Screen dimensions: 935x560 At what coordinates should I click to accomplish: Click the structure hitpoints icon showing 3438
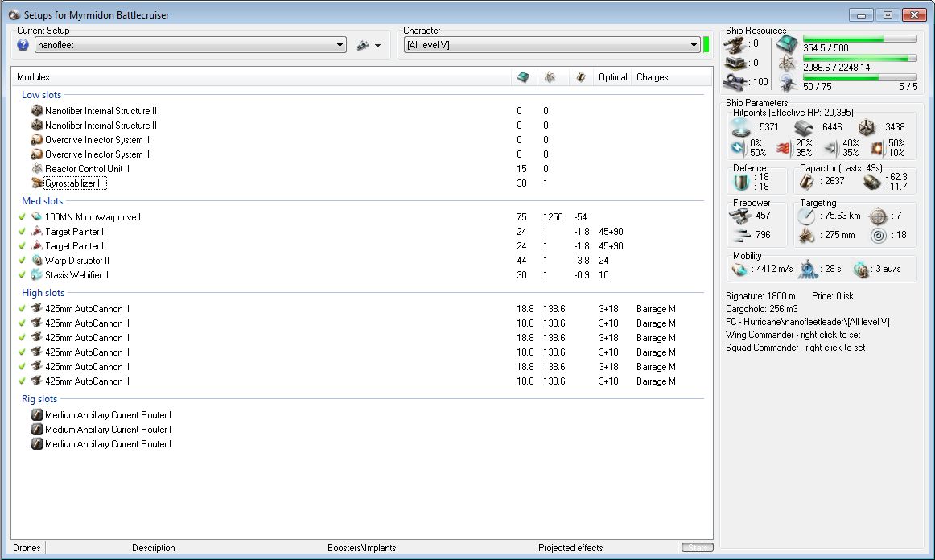867,127
